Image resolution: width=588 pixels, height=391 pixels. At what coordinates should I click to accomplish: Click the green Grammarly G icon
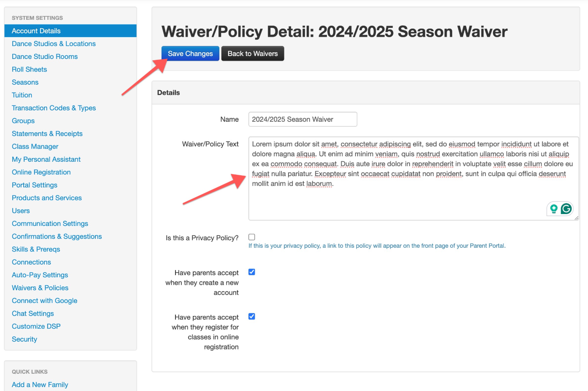[x=566, y=209]
